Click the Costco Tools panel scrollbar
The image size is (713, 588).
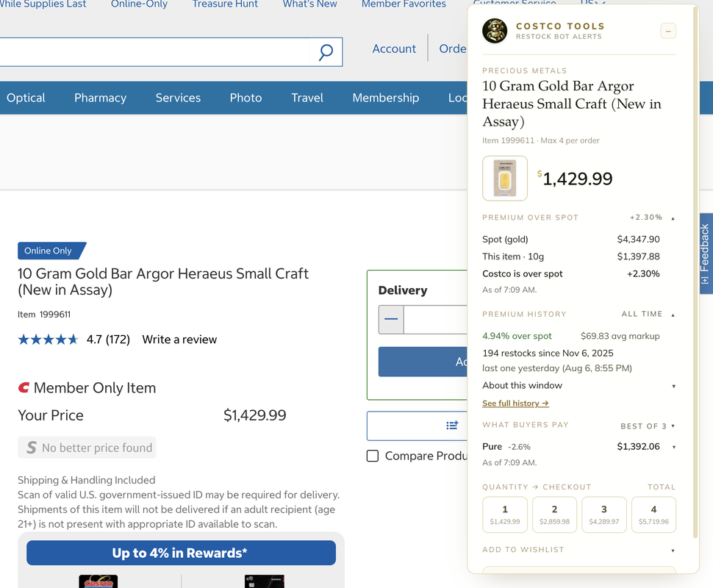coord(695,273)
